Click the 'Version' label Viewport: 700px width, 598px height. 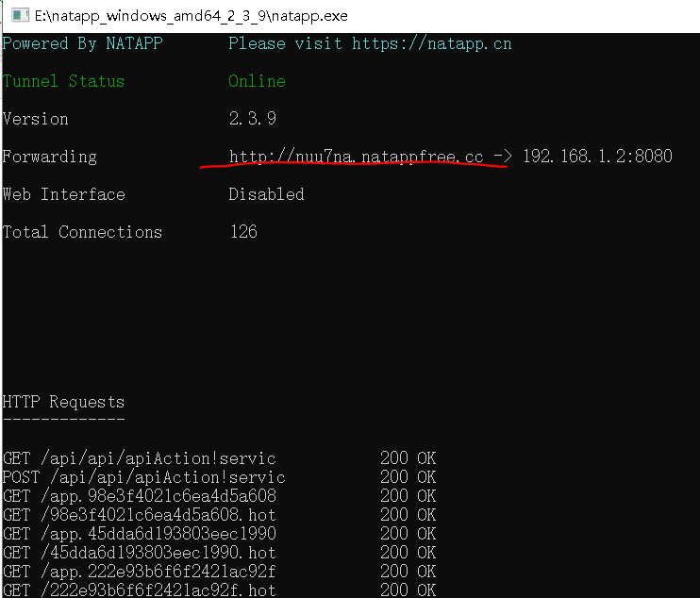(35, 119)
